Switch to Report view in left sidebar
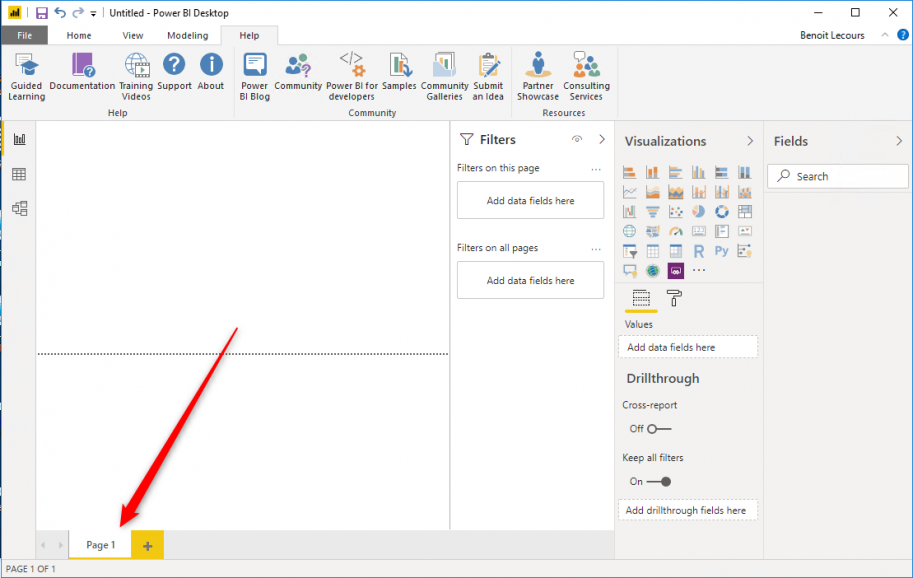The width and height of the screenshot is (913, 578). (17, 138)
